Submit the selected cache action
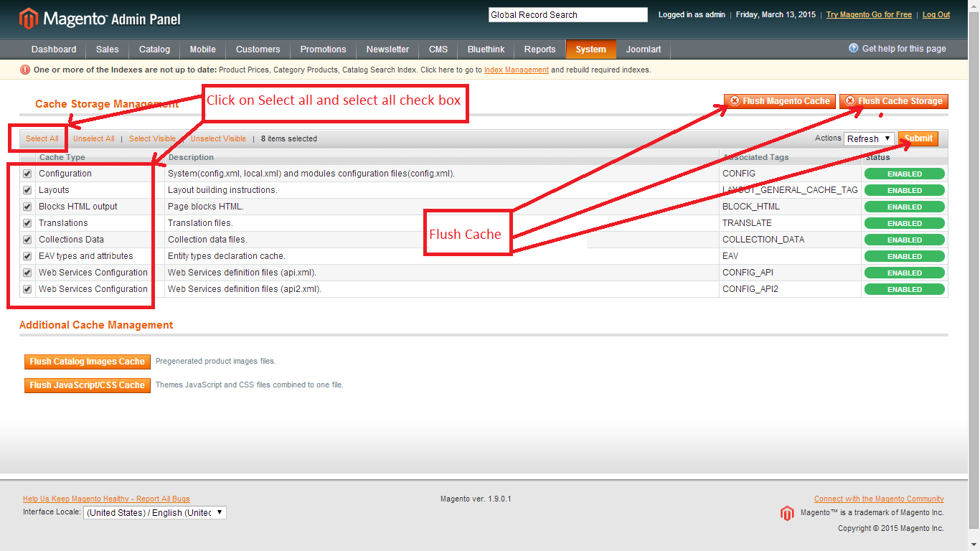 (x=918, y=138)
